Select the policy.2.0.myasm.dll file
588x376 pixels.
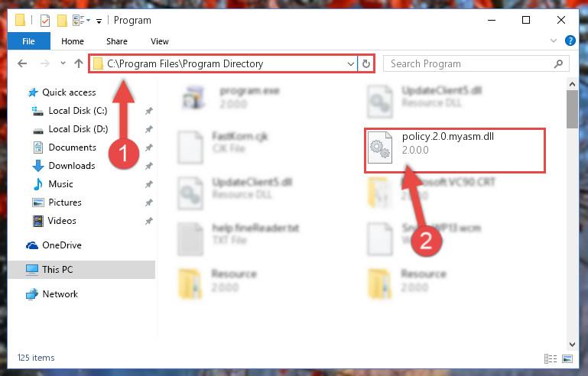pyautogui.click(x=454, y=151)
